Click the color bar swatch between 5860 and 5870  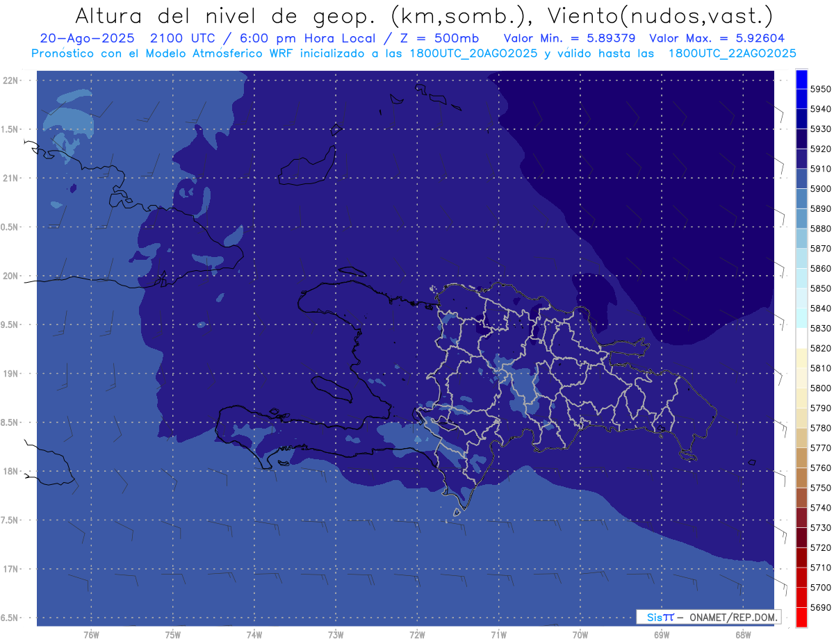[801, 258]
